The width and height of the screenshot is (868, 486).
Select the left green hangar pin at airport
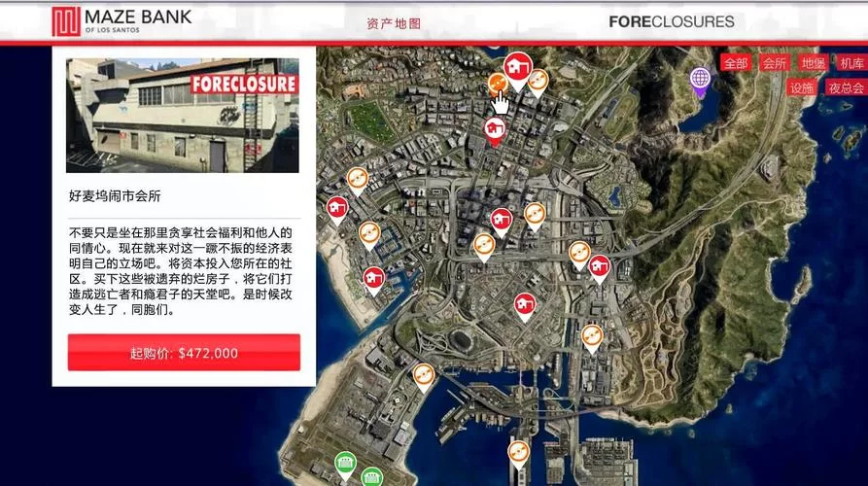(x=345, y=464)
